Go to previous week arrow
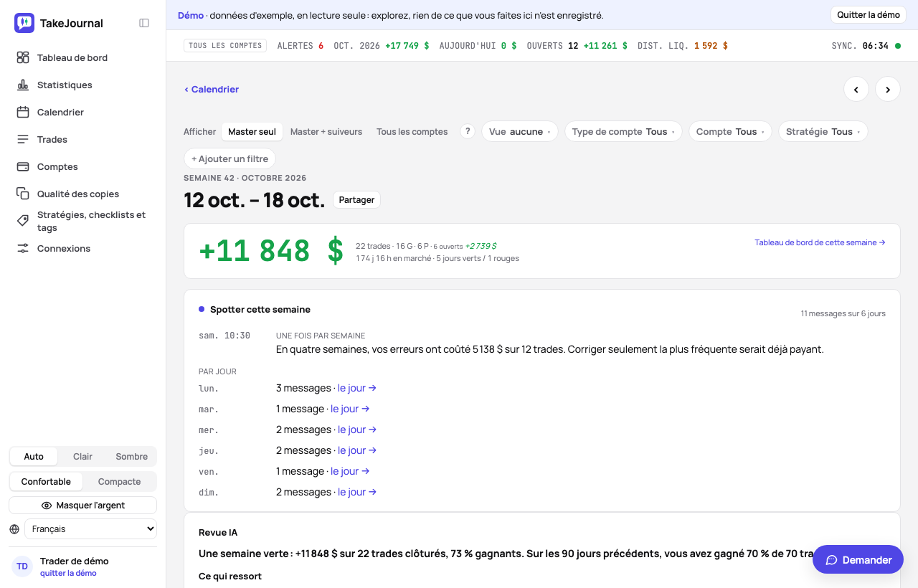The height and width of the screenshot is (588, 918). point(856,90)
